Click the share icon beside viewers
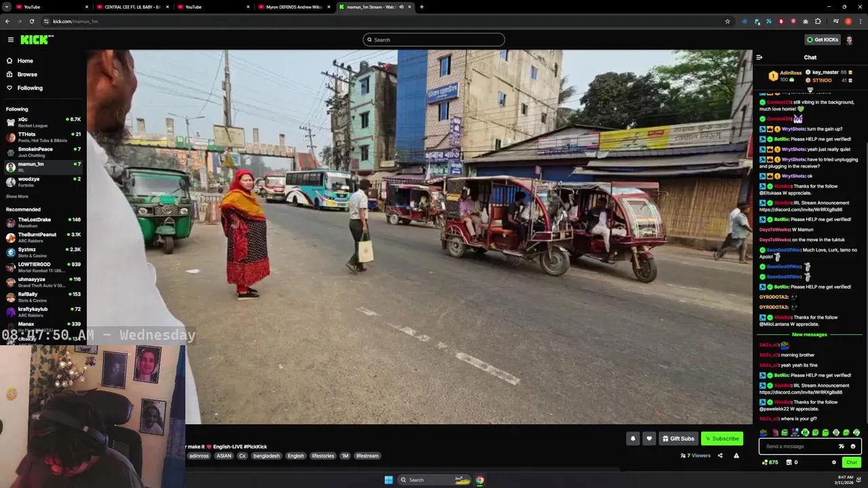 720,455
